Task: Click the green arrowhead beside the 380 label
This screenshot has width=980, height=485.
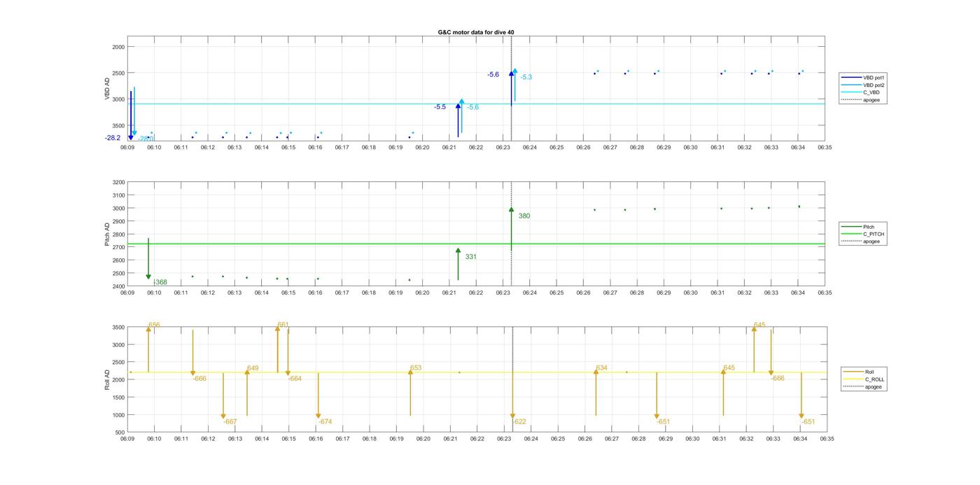Action: pyautogui.click(x=512, y=209)
